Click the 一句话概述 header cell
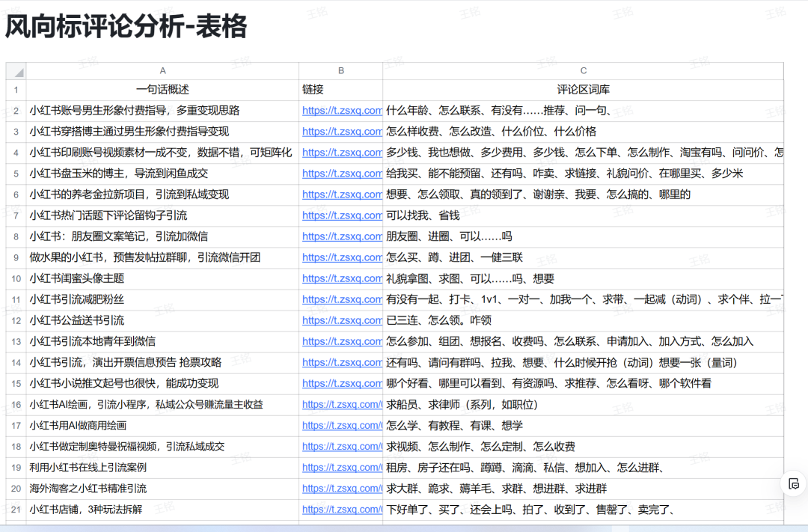 [x=162, y=90]
